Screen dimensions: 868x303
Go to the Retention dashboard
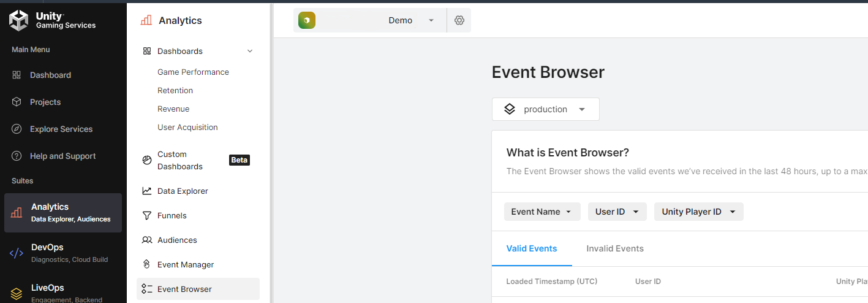pyautogui.click(x=175, y=90)
